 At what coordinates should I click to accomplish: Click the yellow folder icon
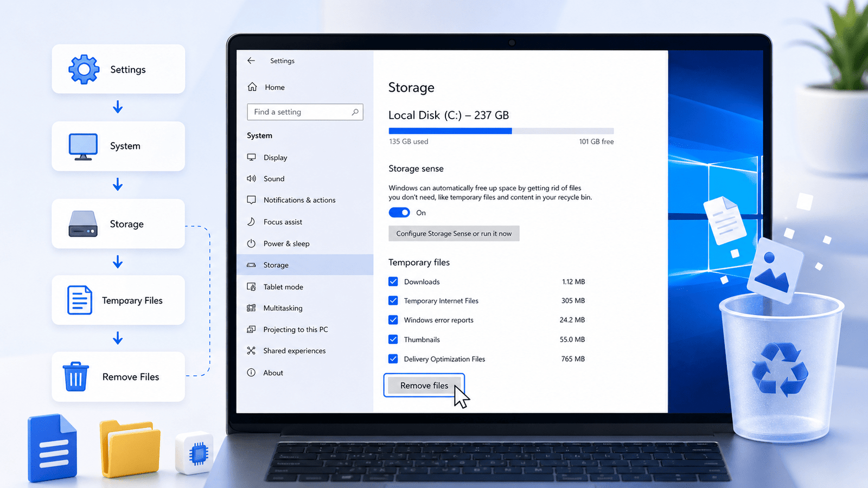(130, 448)
